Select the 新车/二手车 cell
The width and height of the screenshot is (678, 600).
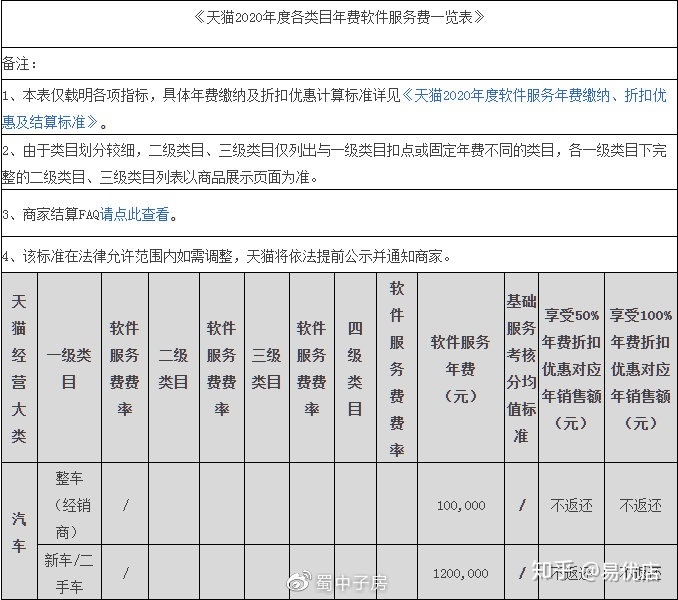69,573
